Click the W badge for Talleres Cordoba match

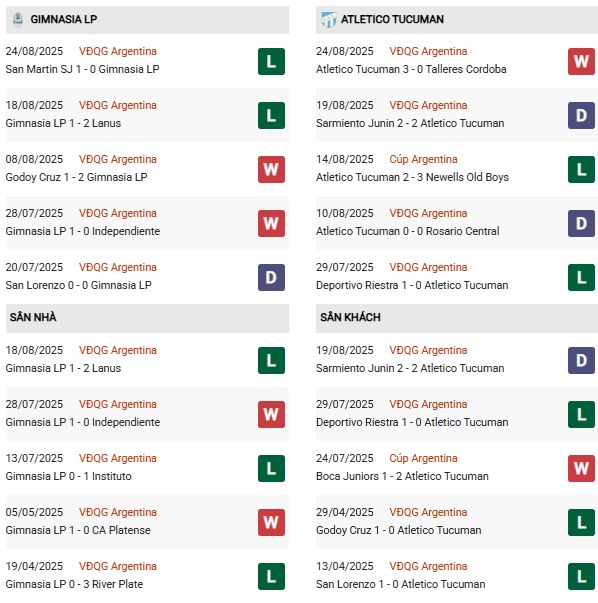point(581,61)
